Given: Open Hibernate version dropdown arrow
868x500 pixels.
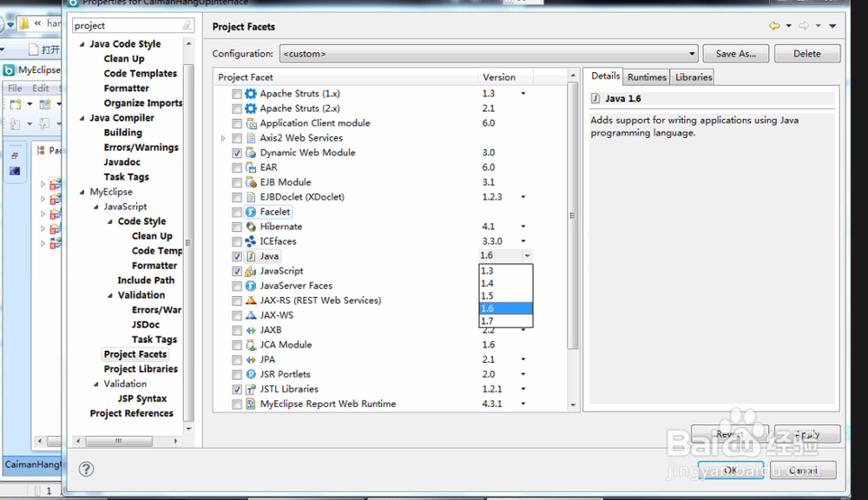Looking at the screenshot, I should pos(523,227).
